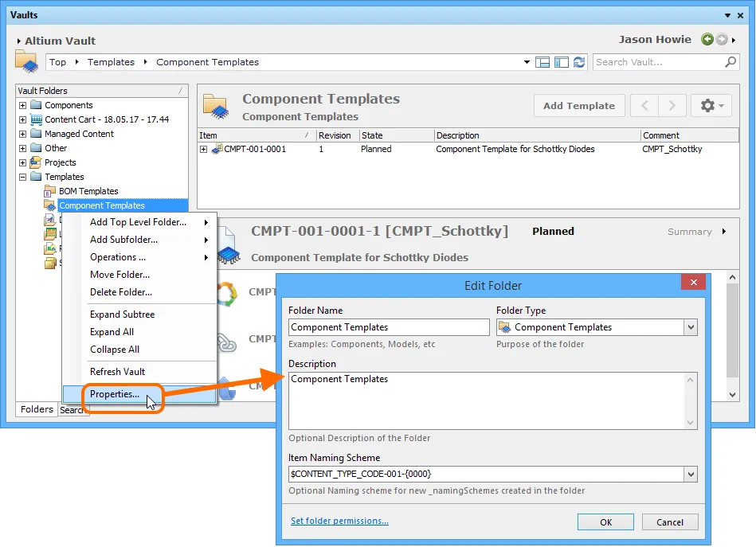Sort by the Revision column header
This screenshot has width=756, height=547.
click(x=338, y=135)
